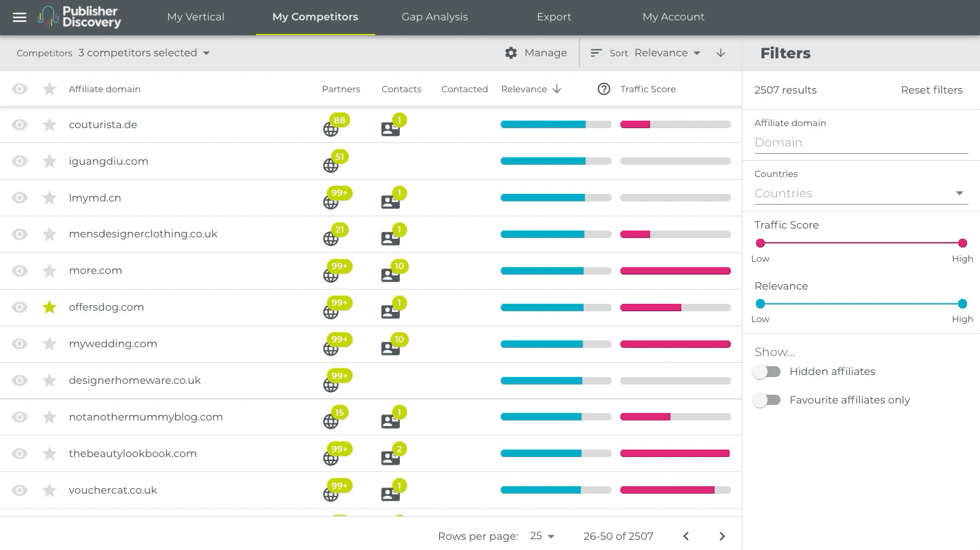980x550 pixels.
Task: Click Relevance slider High handle
Action: [962, 304]
